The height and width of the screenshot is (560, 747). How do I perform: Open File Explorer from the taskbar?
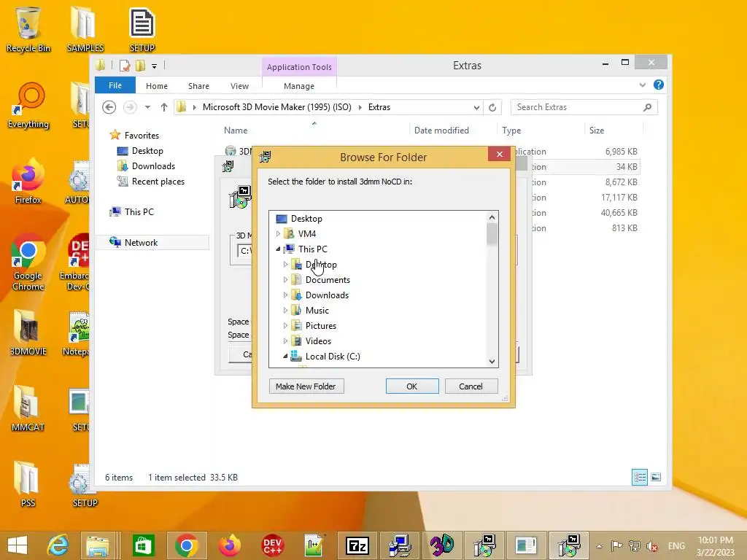(98, 545)
